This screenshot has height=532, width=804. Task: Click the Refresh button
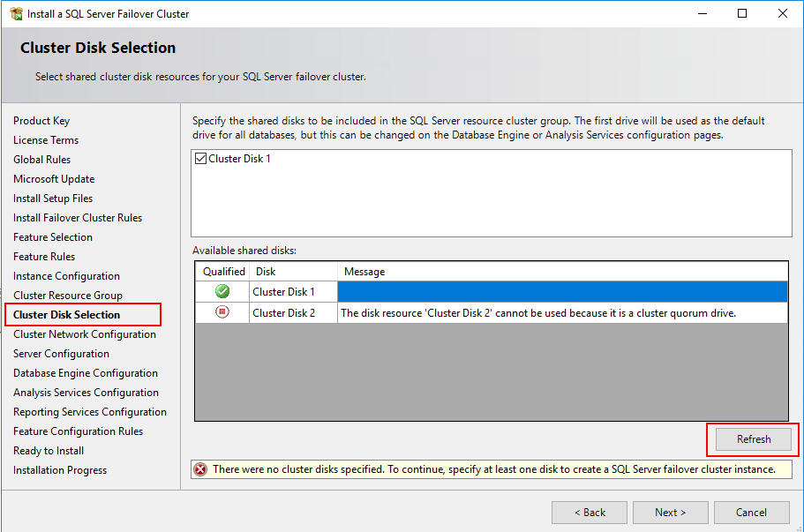point(753,439)
